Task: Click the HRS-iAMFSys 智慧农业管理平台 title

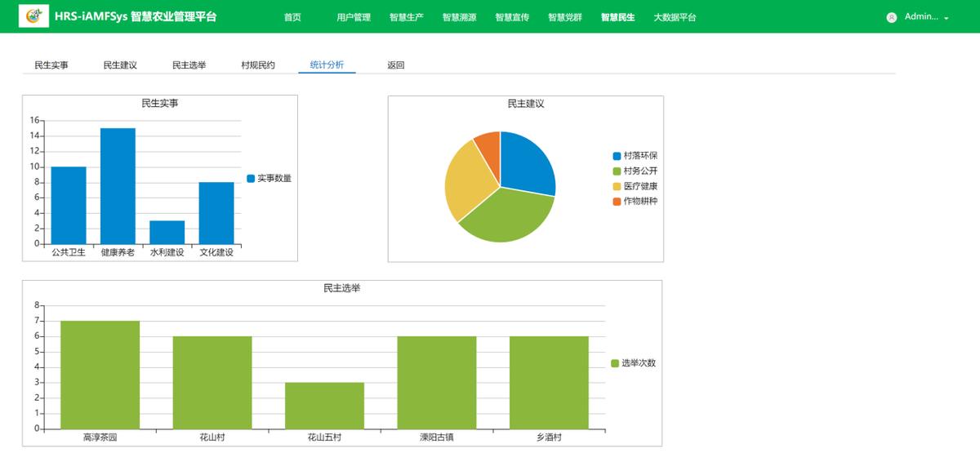Action: tap(136, 16)
